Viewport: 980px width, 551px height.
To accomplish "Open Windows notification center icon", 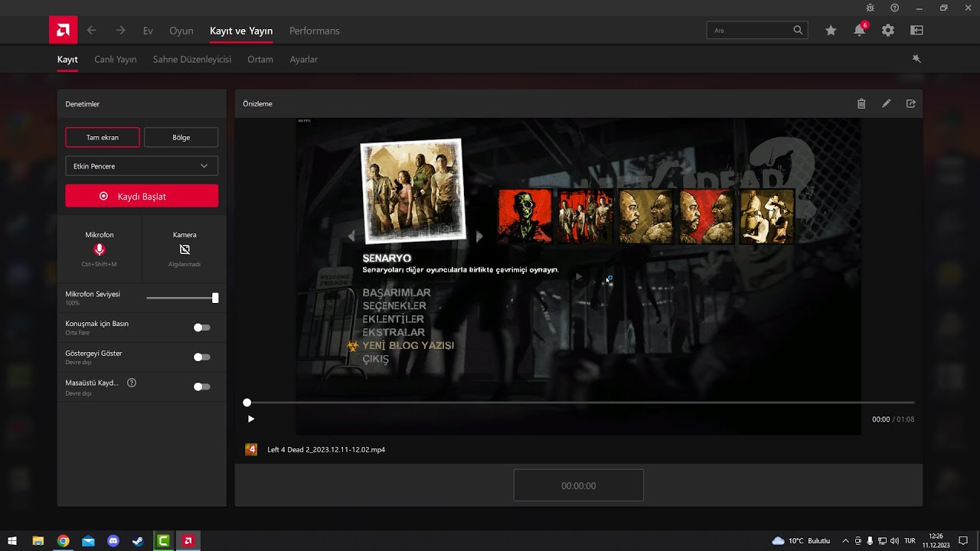I will [963, 541].
